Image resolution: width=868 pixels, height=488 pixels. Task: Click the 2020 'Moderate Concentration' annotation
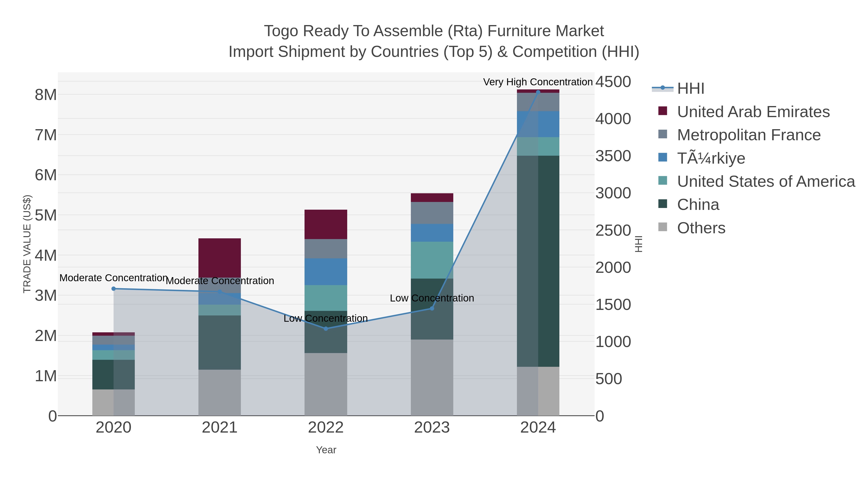(114, 278)
